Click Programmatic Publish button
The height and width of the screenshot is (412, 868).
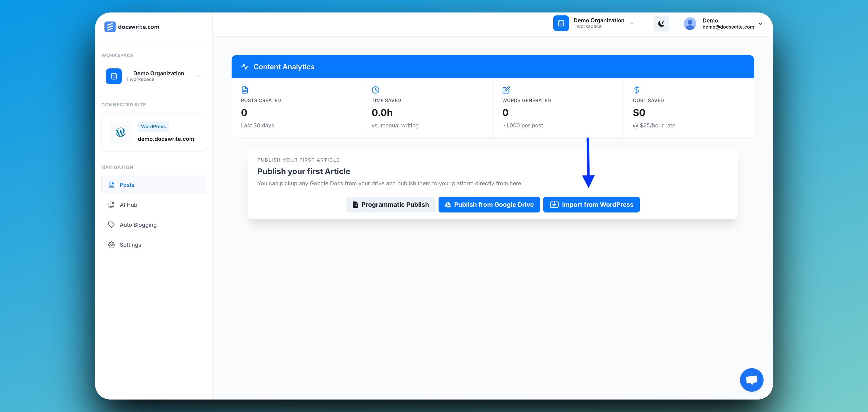(x=390, y=205)
